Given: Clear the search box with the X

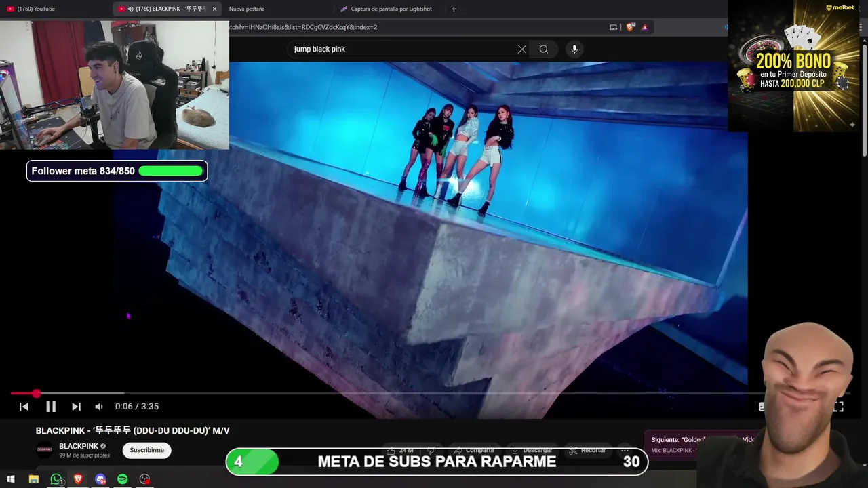Looking at the screenshot, I should click(522, 49).
